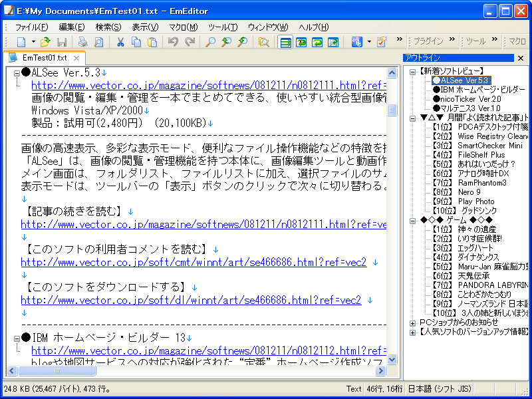Click the blue ABC configuration icon

point(357,42)
